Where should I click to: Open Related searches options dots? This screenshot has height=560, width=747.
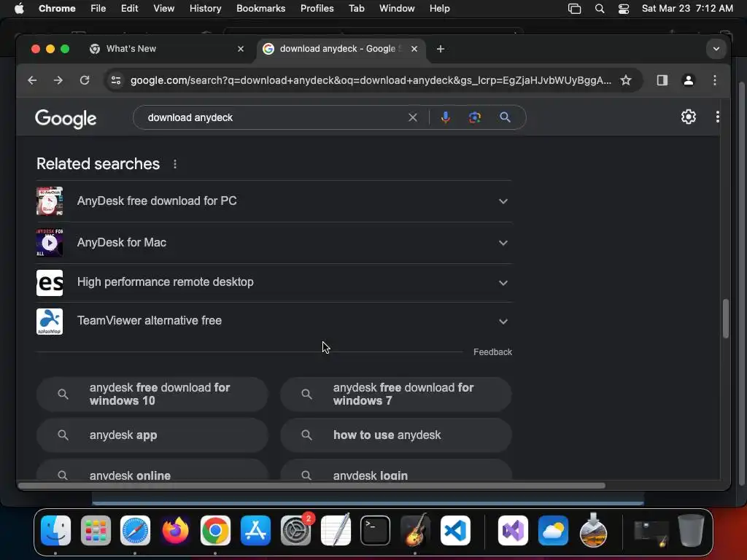(x=175, y=164)
